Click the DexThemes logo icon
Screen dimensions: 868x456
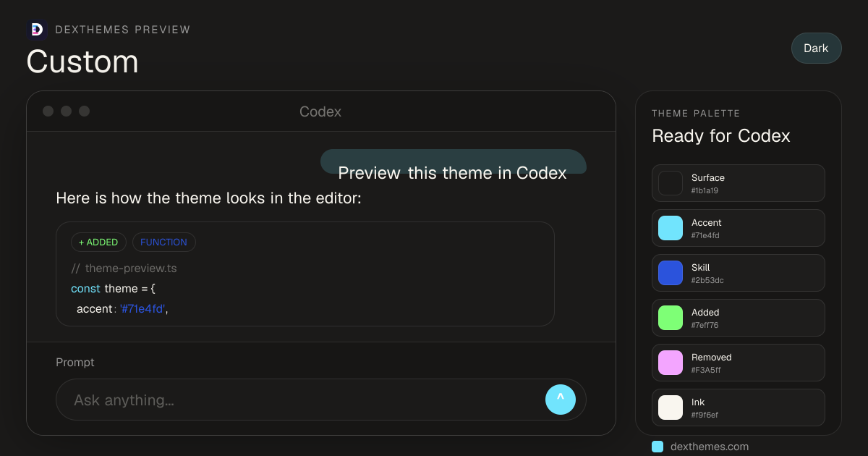click(x=37, y=29)
